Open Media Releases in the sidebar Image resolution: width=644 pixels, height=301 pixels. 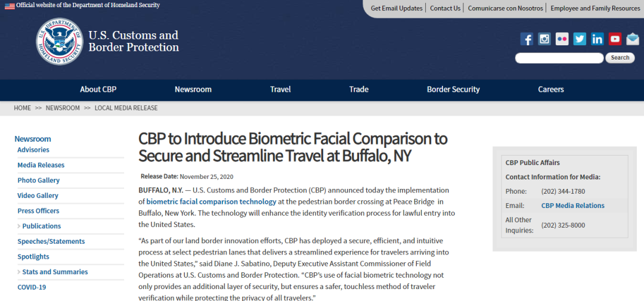[x=41, y=165]
